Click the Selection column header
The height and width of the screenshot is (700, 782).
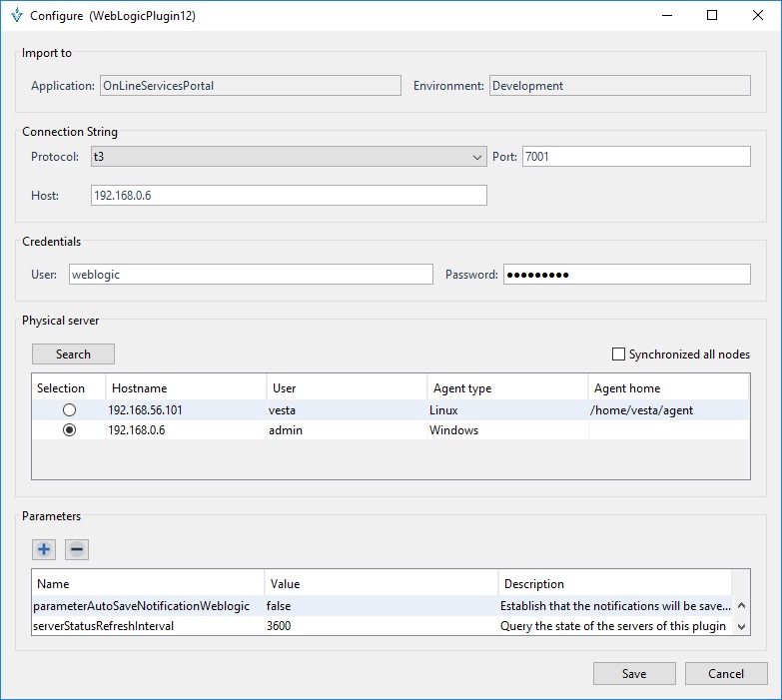[x=68, y=387]
